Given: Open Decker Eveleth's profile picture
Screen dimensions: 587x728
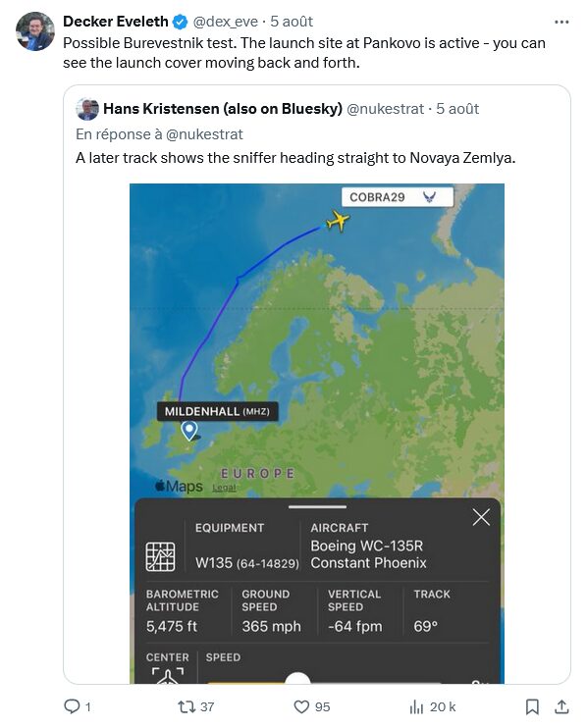Looking at the screenshot, I should click(34, 31).
